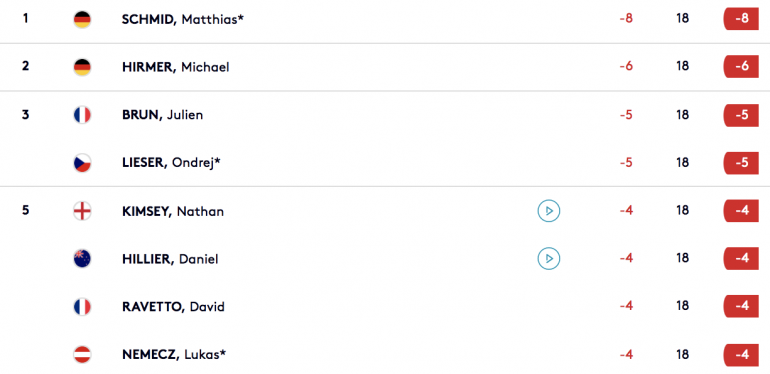Viewport: 770px width, 374px height.
Task: Play Daniel Hillier's video highlight
Action: coord(549,259)
